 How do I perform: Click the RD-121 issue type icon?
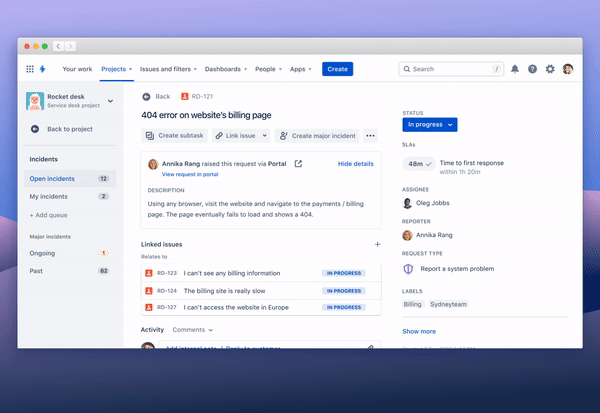click(184, 96)
